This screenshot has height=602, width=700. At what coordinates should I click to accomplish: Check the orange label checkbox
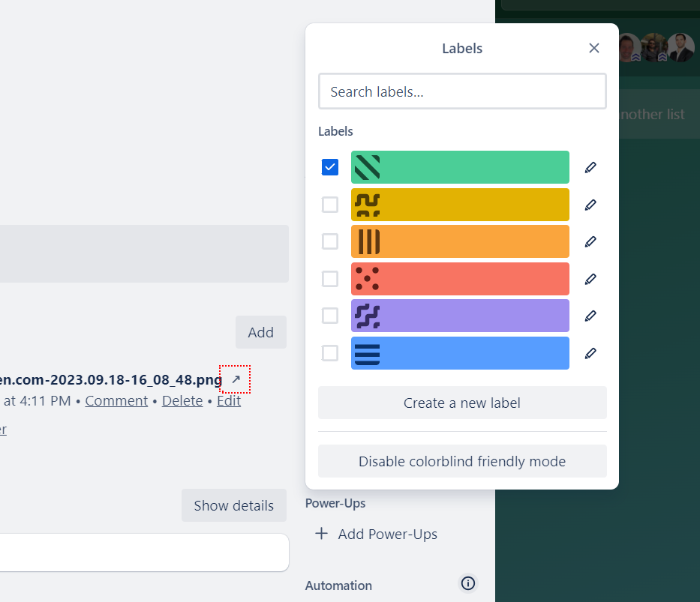[x=330, y=241]
